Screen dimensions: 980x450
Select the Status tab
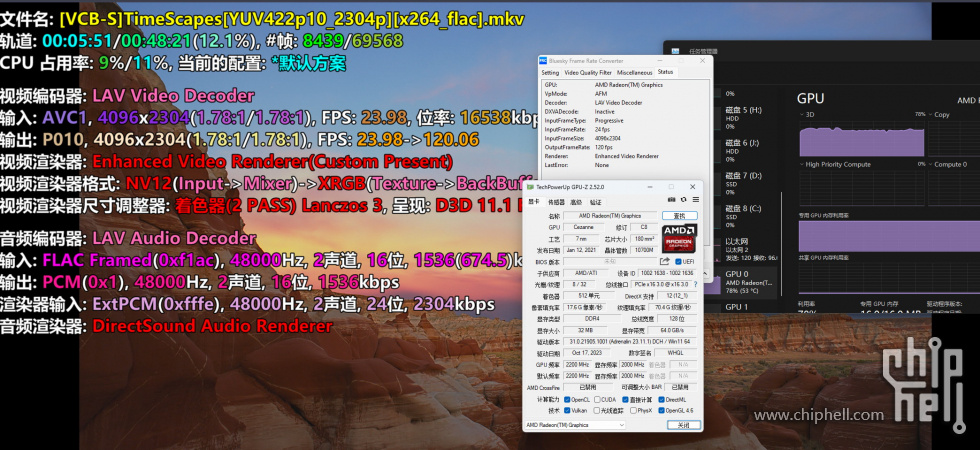665,72
